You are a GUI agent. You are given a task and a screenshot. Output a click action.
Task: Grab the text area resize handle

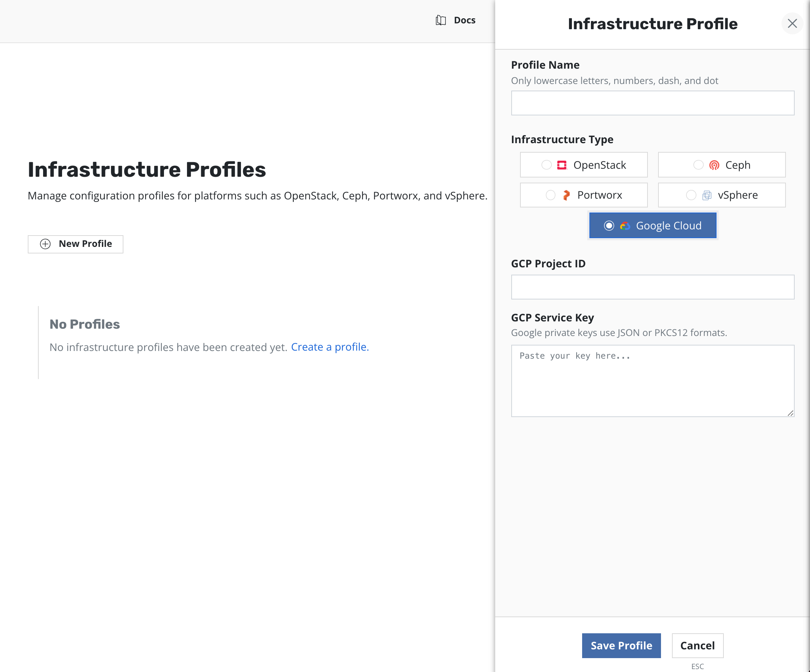pos(790,413)
